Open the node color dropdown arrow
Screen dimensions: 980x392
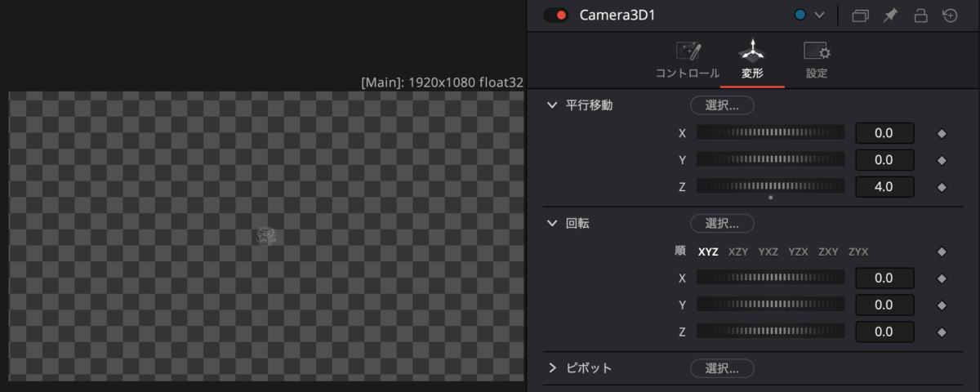pos(820,15)
